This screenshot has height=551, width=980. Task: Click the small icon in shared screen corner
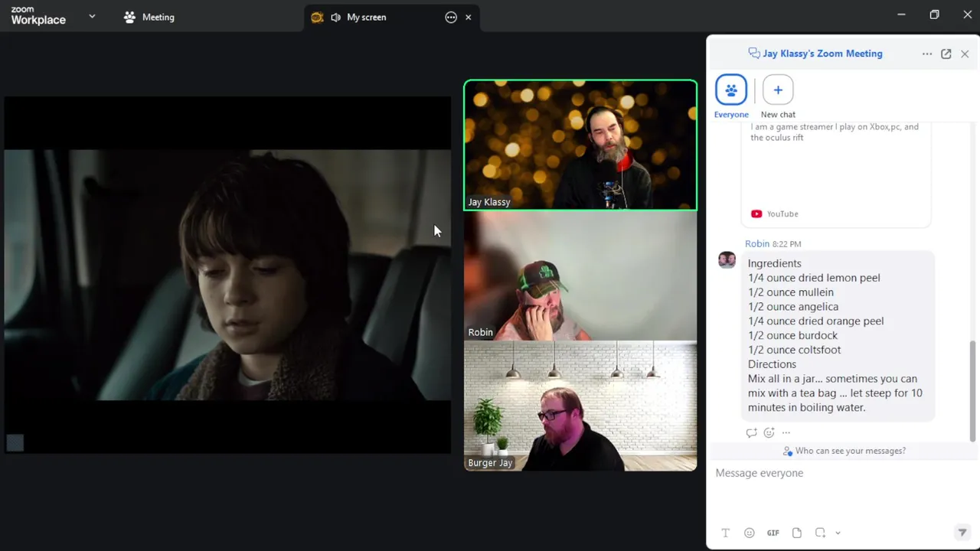15,442
